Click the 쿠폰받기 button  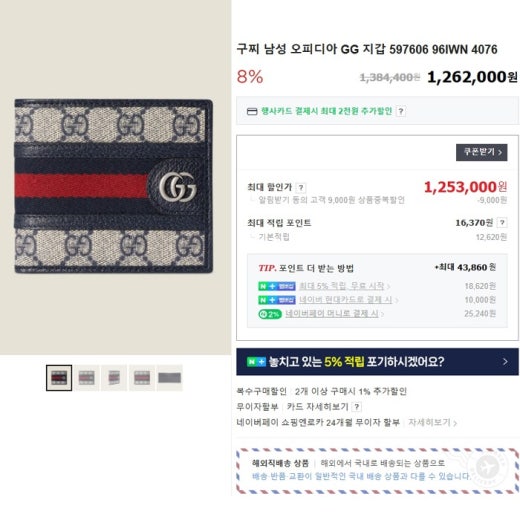click(481, 152)
